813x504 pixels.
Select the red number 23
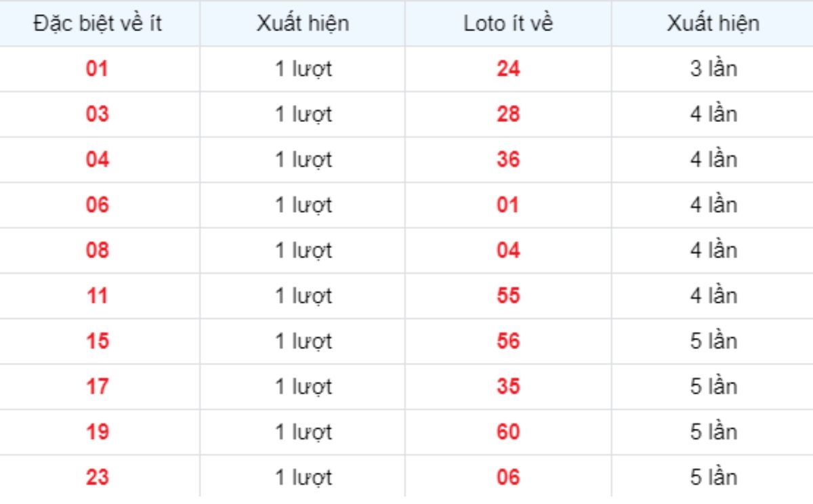click(98, 477)
